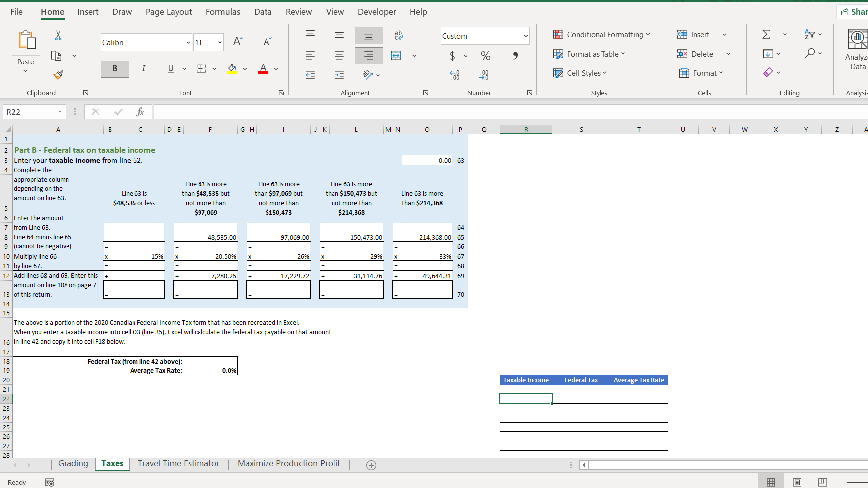Open the Travel Time Estimator sheet
The width and height of the screenshot is (868, 488).
point(178,463)
